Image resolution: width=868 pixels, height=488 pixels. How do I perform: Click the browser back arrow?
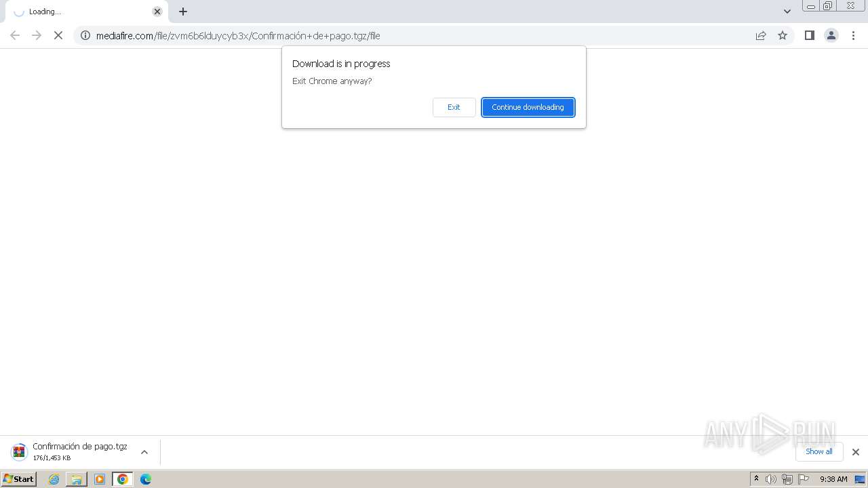(15, 35)
